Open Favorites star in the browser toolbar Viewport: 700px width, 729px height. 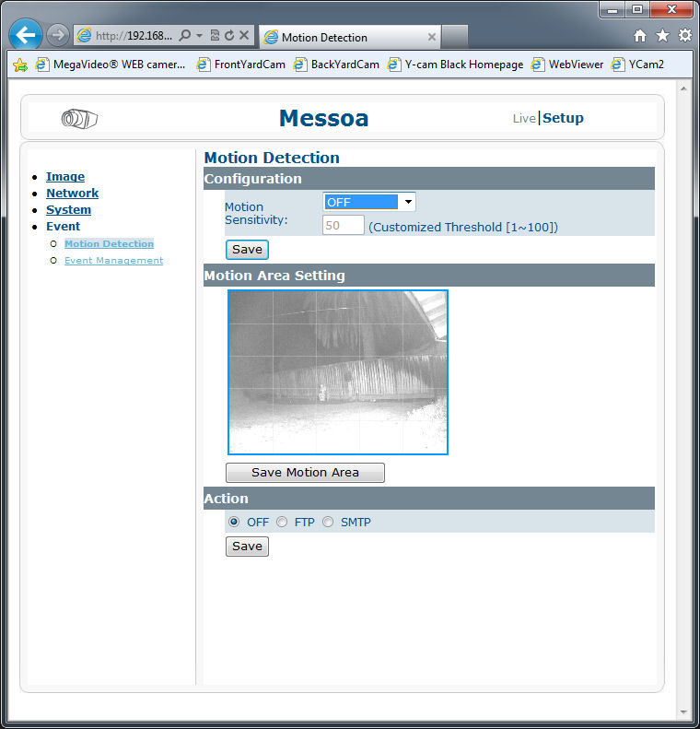(x=662, y=36)
